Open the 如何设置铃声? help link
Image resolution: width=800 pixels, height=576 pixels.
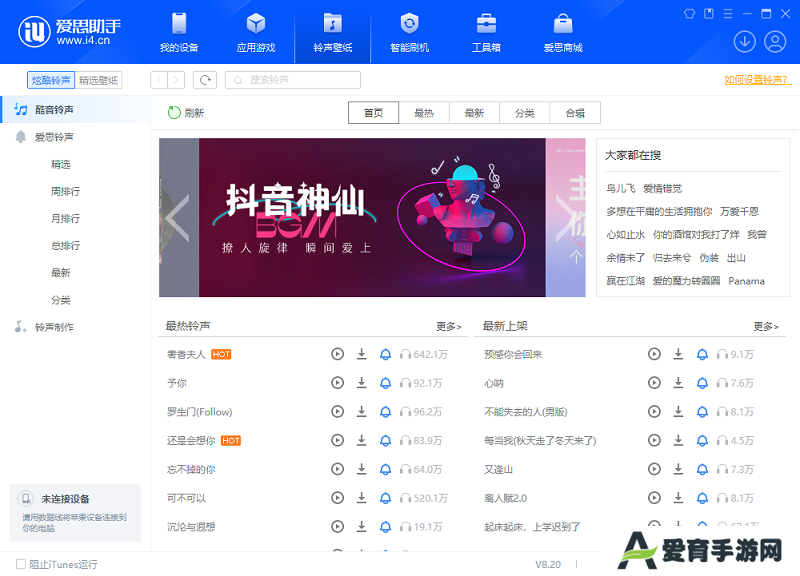tap(757, 80)
